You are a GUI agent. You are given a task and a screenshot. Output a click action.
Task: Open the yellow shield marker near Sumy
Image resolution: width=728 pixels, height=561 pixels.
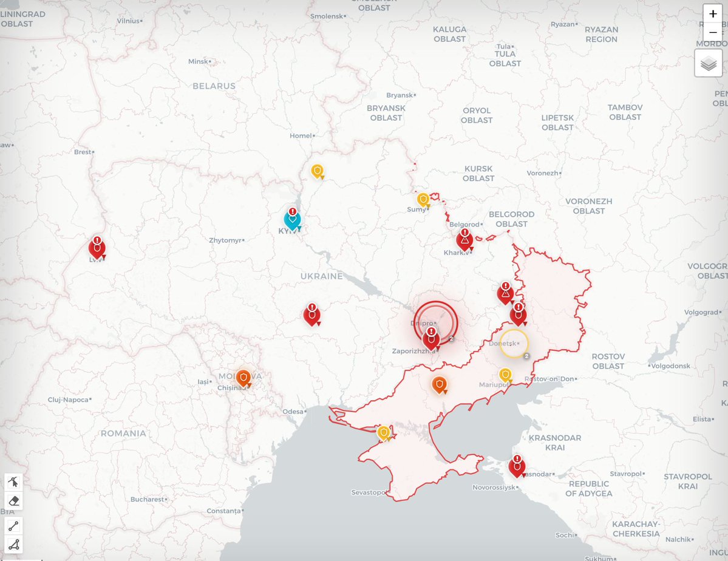click(x=423, y=198)
